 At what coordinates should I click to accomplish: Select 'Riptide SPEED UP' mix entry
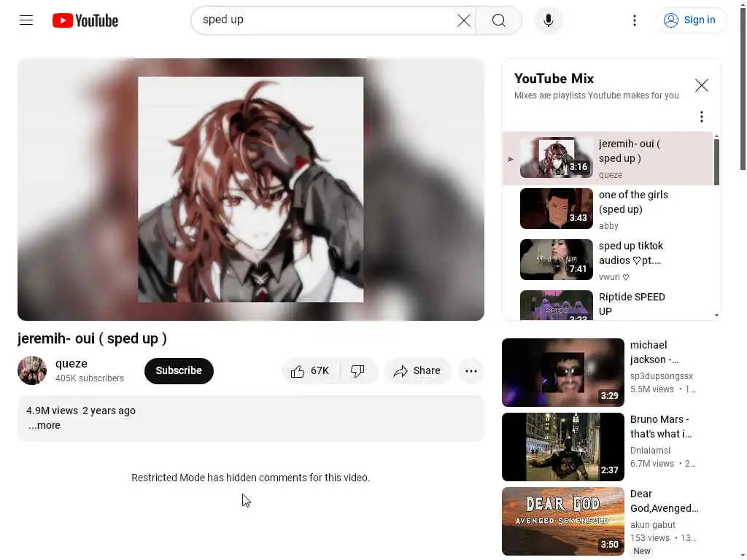(608, 304)
